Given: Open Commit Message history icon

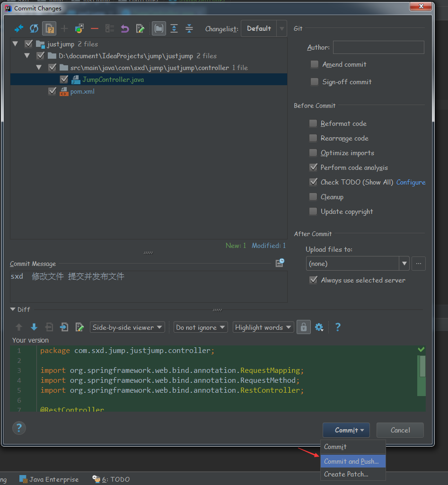Looking at the screenshot, I should (280, 263).
